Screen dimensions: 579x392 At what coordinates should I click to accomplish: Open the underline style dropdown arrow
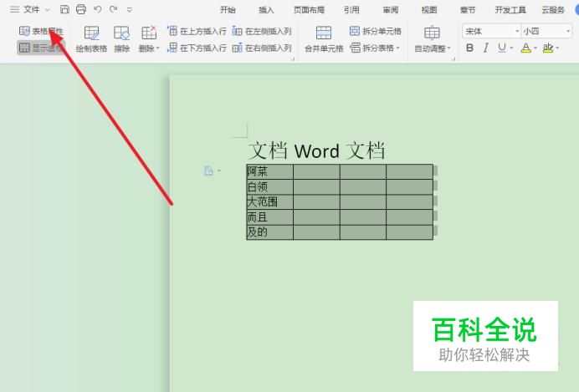pyautogui.click(x=511, y=48)
